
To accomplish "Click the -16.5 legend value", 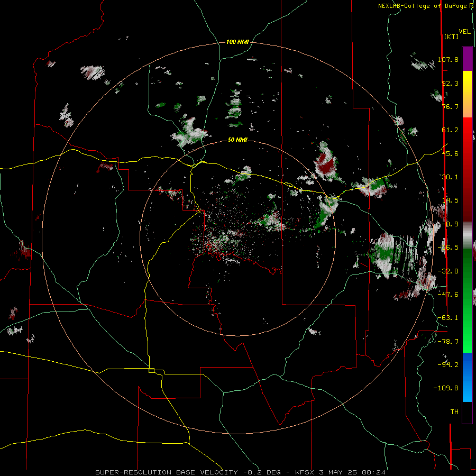I will pos(448,248).
